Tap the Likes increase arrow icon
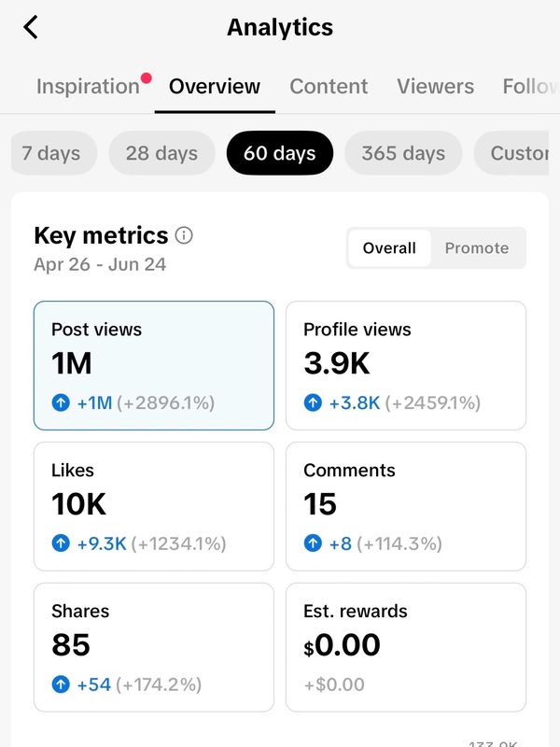 [x=61, y=543]
